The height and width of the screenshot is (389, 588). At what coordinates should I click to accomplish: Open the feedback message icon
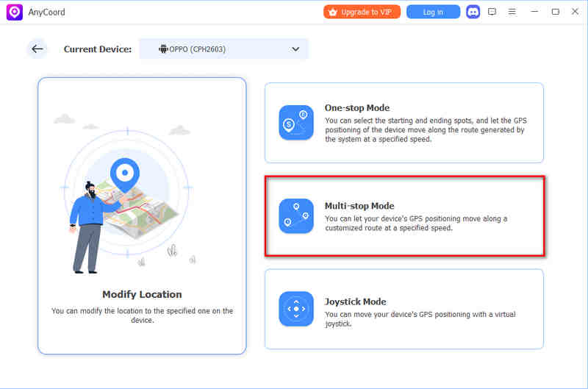click(x=492, y=12)
